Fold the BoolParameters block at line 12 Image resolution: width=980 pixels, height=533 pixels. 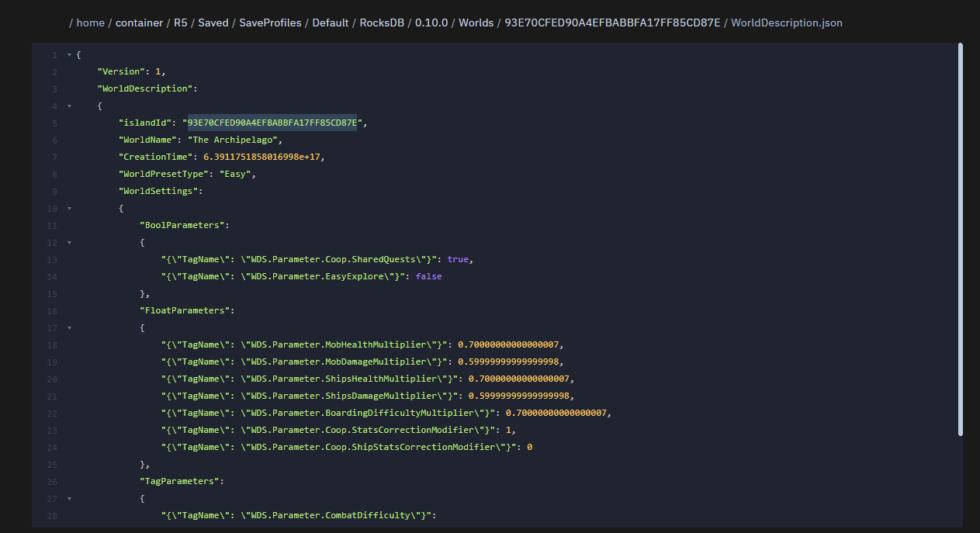[x=69, y=242]
